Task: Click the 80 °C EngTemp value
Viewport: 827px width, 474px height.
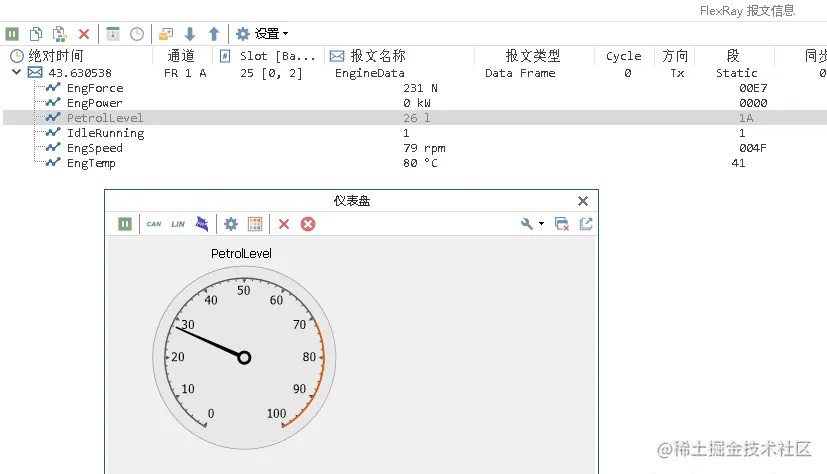Action: pos(420,163)
